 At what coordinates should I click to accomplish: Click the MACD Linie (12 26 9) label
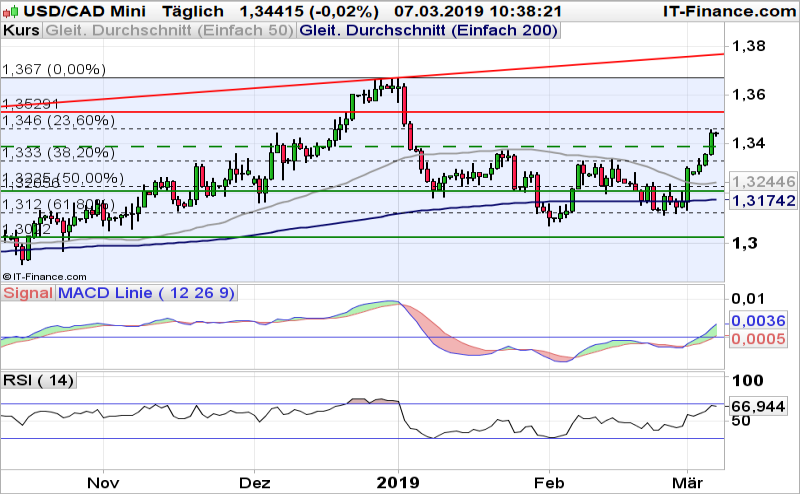[146, 293]
